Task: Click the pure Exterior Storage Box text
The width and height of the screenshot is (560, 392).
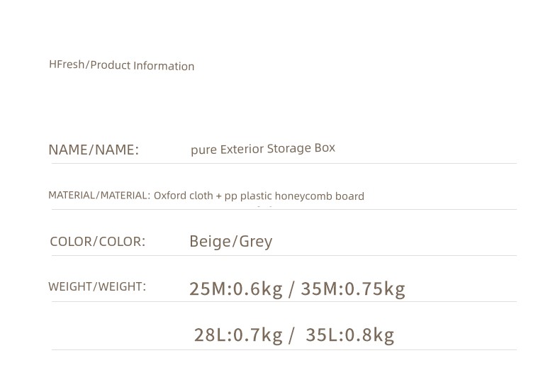Action: tap(263, 149)
